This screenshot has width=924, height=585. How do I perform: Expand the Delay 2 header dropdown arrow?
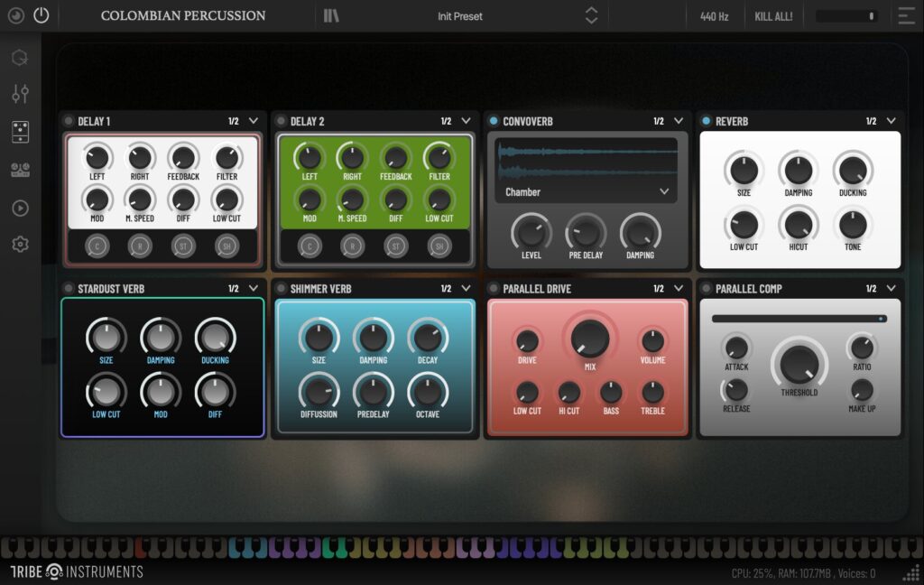[x=467, y=121]
